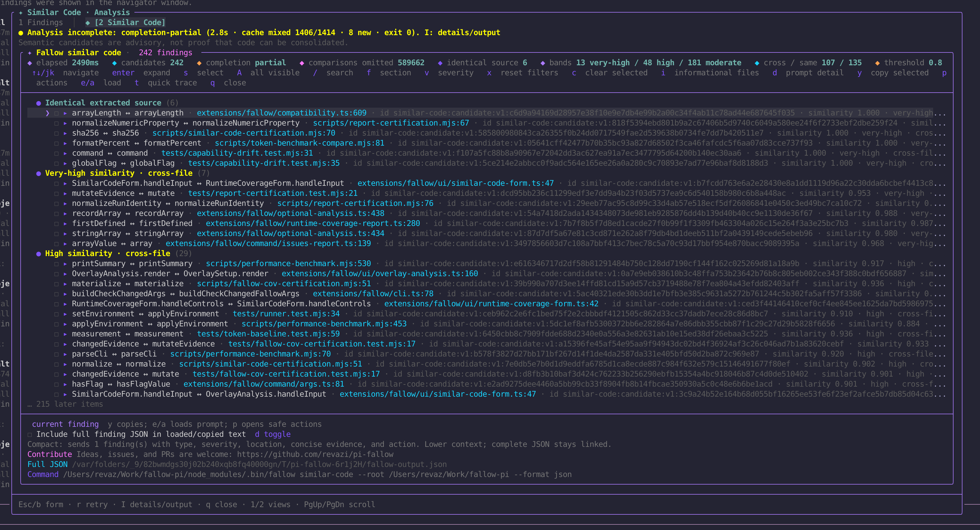Expand the parseCli ↔ parseCli triangle
Screen dimensions: 980x530
[66, 354]
